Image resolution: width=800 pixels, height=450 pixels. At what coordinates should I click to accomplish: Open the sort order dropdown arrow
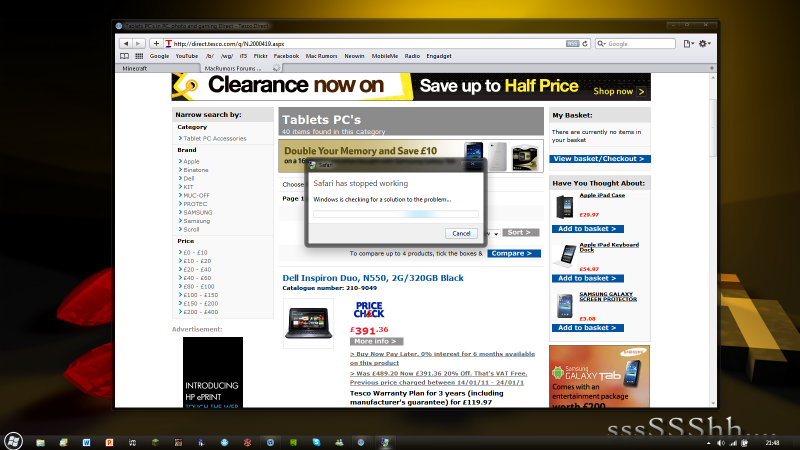495,234
